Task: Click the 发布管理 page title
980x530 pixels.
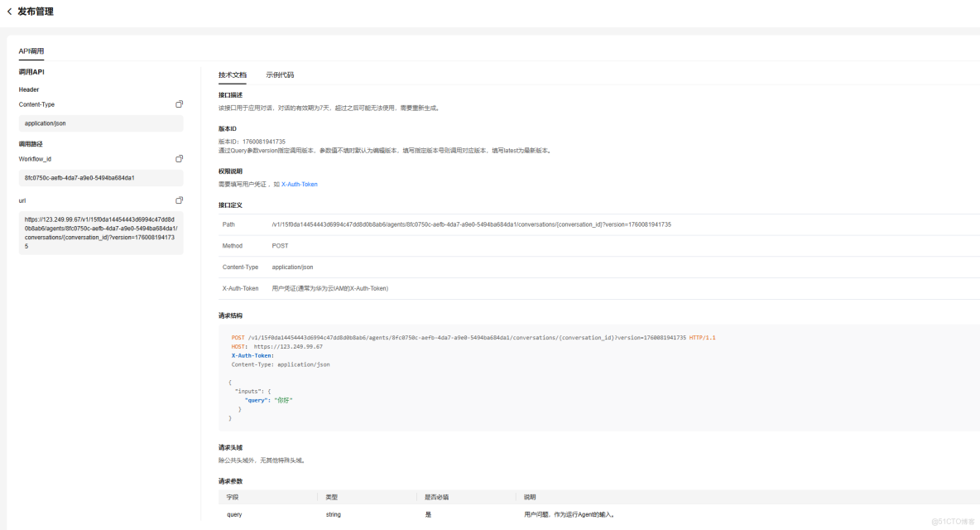Action: [x=37, y=11]
